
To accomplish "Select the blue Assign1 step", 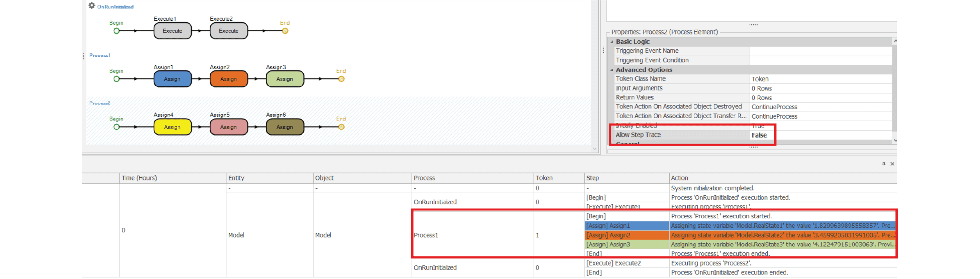I will pyautogui.click(x=172, y=79).
